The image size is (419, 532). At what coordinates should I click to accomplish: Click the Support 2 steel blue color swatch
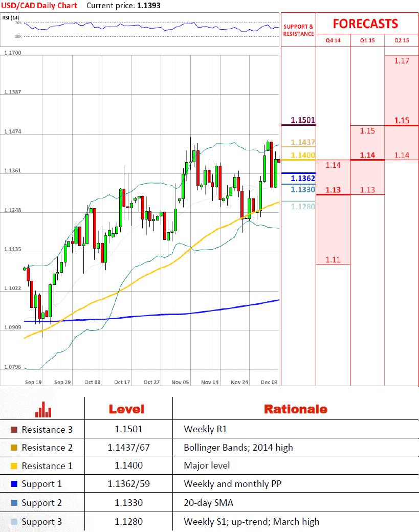(x=14, y=503)
